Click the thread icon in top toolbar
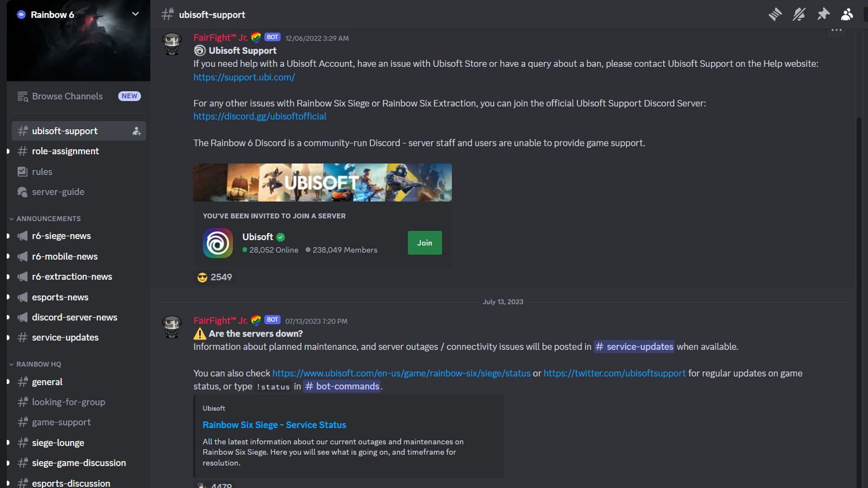Image resolution: width=868 pixels, height=488 pixels. click(774, 14)
